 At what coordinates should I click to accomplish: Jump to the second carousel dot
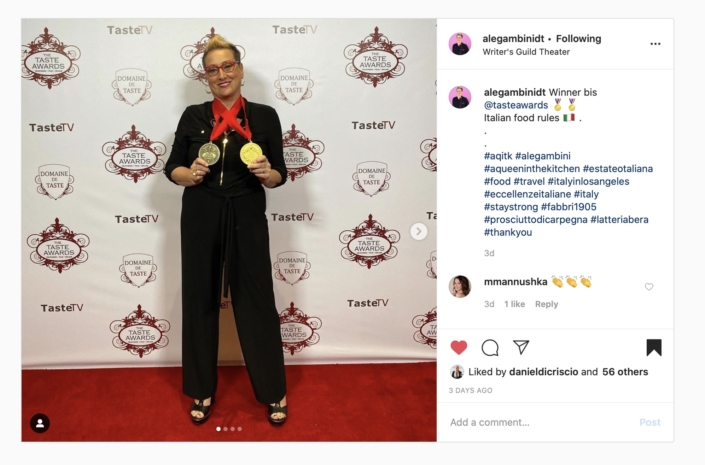click(226, 429)
